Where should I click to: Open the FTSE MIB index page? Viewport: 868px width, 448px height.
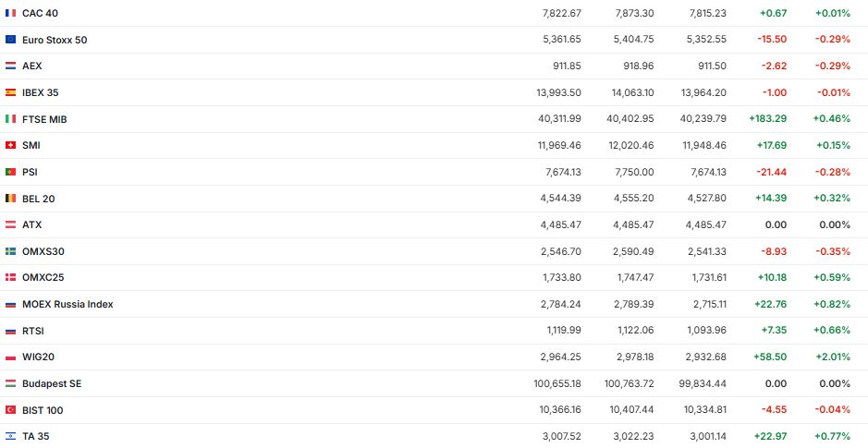tap(44, 119)
